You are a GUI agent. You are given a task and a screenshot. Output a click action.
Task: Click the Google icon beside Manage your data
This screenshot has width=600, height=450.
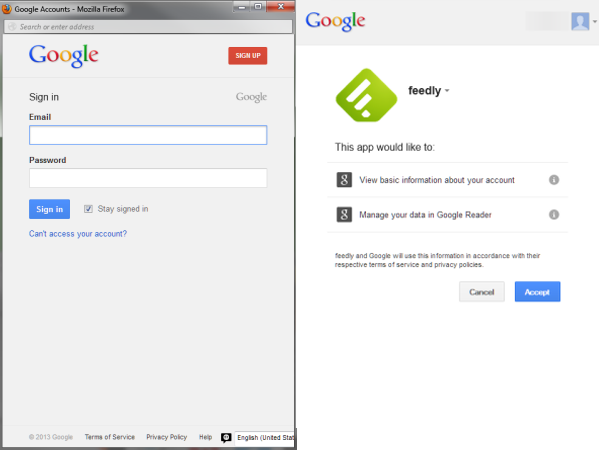click(x=344, y=215)
